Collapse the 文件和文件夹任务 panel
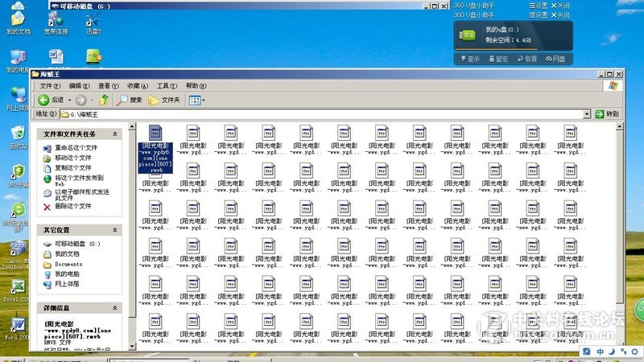The height and width of the screenshot is (362, 644). pyautogui.click(x=115, y=134)
